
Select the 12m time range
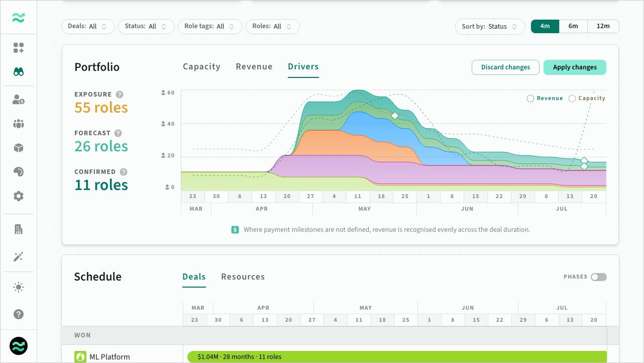click(x=603, y=27)
